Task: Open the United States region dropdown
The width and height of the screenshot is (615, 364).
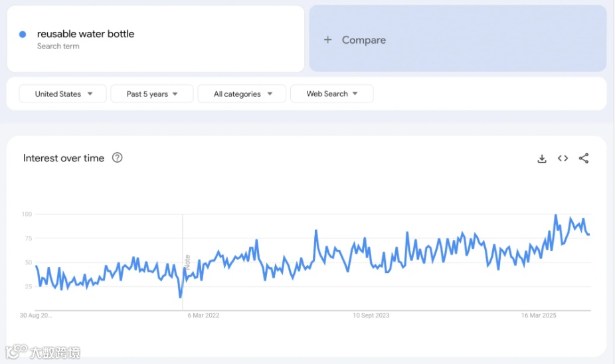Action: [63, 94]
